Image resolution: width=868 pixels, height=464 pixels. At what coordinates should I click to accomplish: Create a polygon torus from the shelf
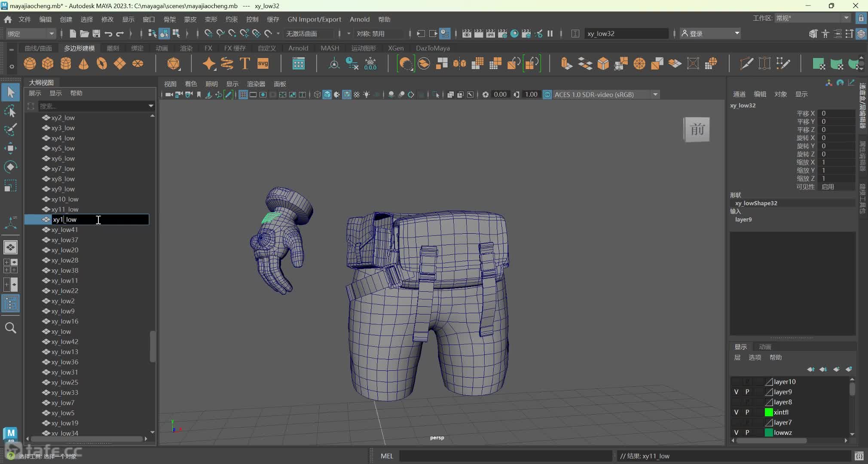point(102,64)
